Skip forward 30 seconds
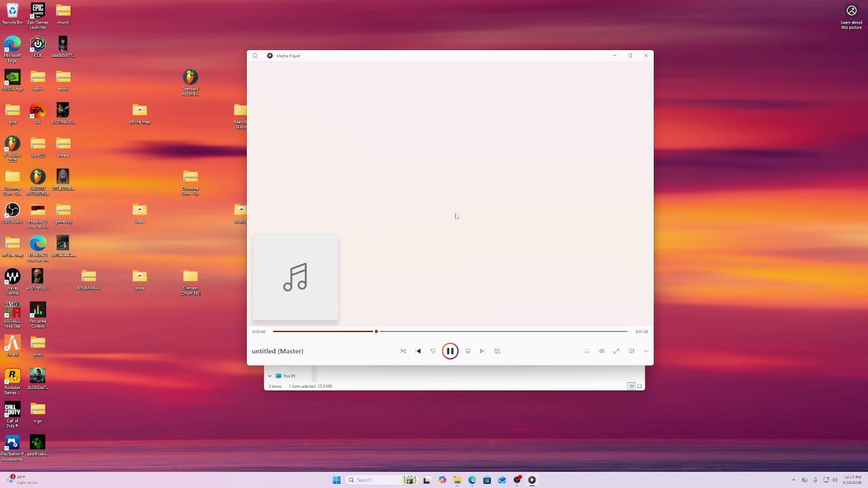Viewport: 868px width, 488px height. pos(467,351)
